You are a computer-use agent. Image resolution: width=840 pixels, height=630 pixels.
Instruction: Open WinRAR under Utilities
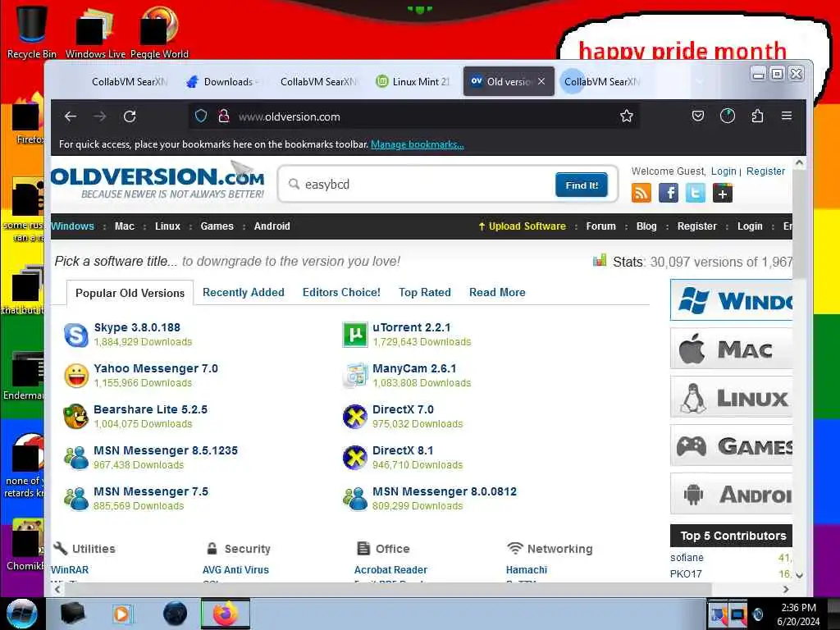point(70,570)
